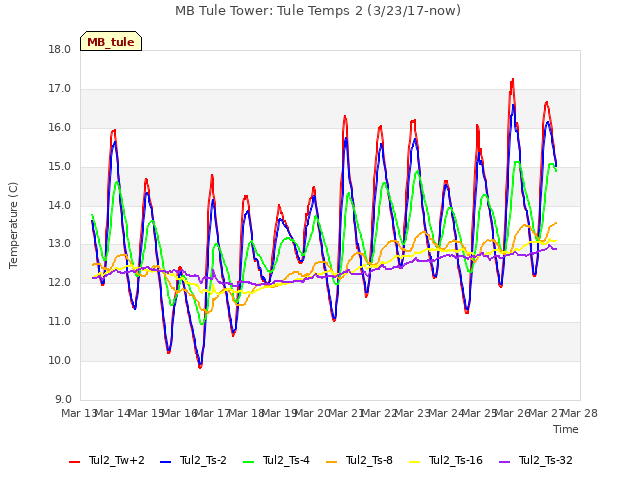Select the Tul2_Ts-8 legend label

click(x=369, y=460)
